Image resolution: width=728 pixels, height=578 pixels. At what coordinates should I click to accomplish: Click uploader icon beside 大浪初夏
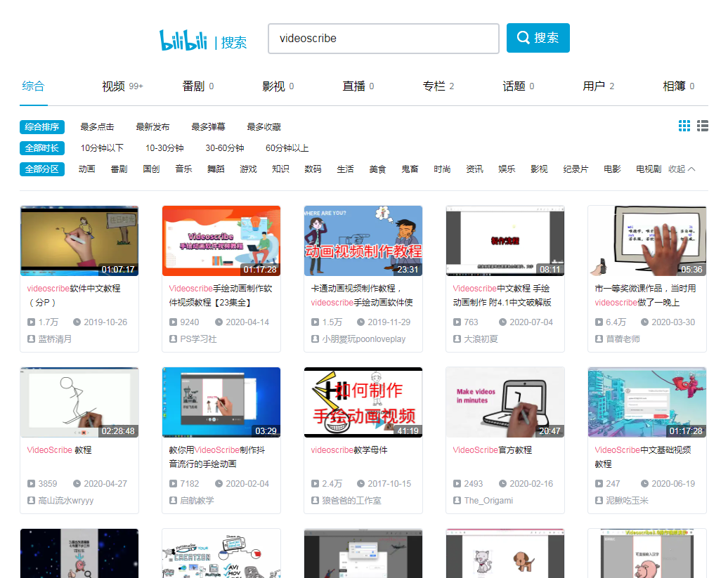point(457,339)
